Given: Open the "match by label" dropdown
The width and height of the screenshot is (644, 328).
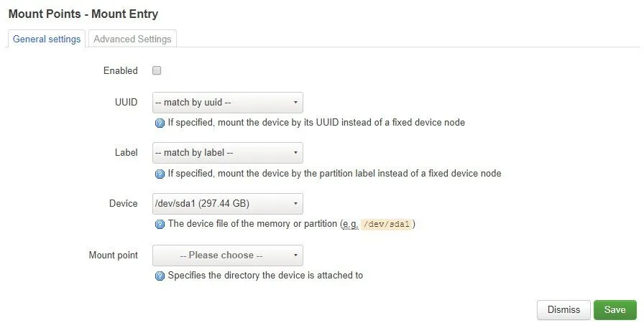Looking at the screenshot, I should [227, 153].
